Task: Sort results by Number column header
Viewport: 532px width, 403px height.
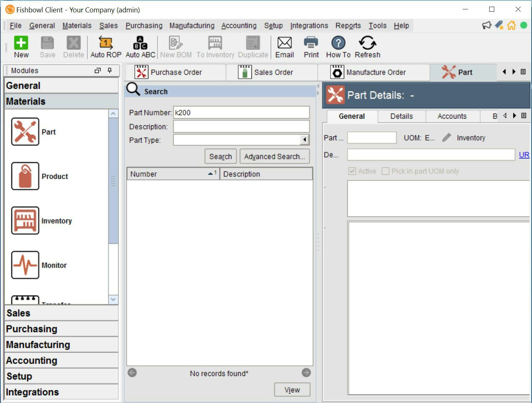Action: [x=173, y=174]
